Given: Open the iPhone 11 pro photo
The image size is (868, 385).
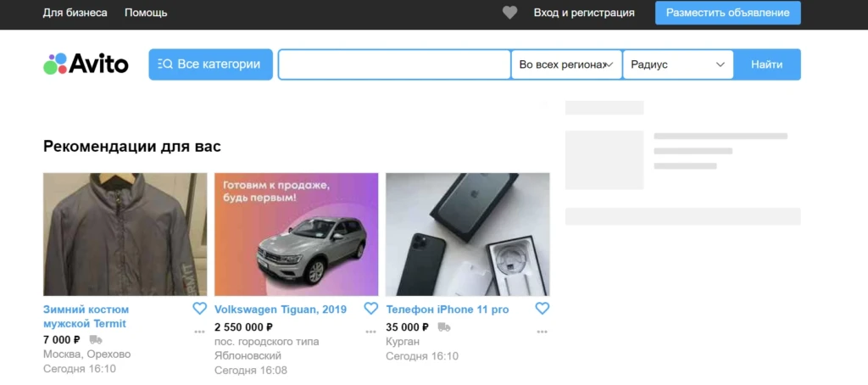Looking at the screenshot, I should tap(468, 234).
